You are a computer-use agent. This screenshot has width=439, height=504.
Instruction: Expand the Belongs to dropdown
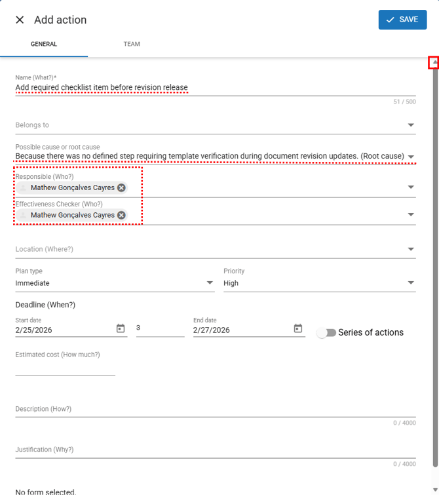[x=411, y=125]
